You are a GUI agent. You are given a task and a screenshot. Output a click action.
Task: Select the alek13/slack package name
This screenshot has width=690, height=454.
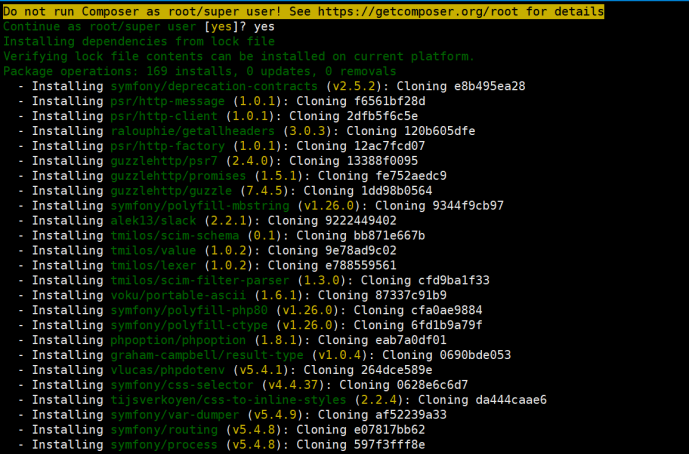pyautogui.click(x=154, y=221)
